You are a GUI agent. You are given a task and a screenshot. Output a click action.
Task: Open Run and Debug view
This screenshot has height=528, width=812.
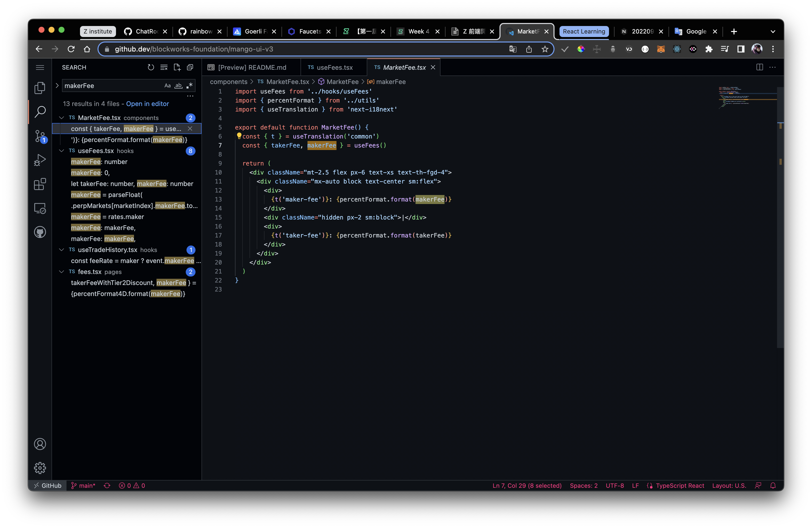coord(40,160)
